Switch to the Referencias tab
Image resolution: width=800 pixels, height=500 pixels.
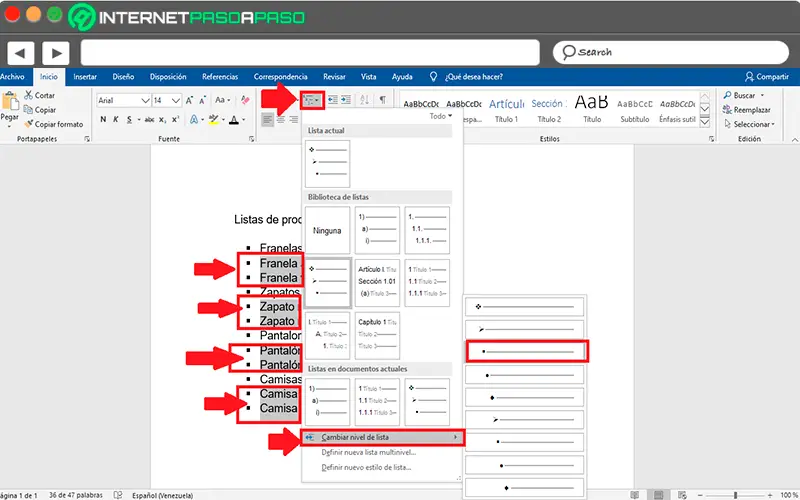220,77
